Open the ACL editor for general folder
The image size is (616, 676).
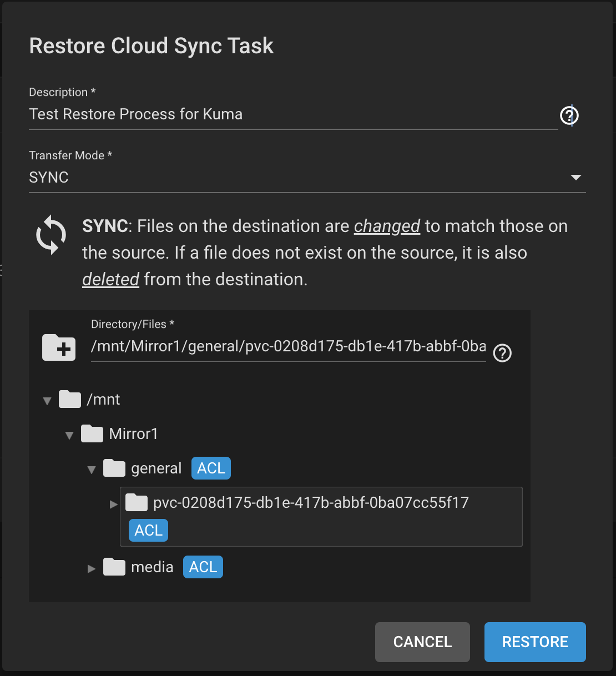coord(210,468)
